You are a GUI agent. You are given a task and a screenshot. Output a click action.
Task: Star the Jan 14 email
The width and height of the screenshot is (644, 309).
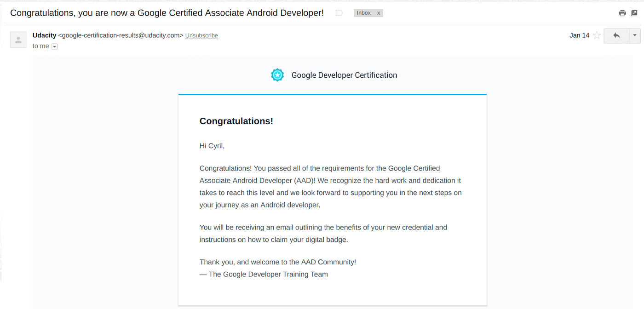point(597,35)
